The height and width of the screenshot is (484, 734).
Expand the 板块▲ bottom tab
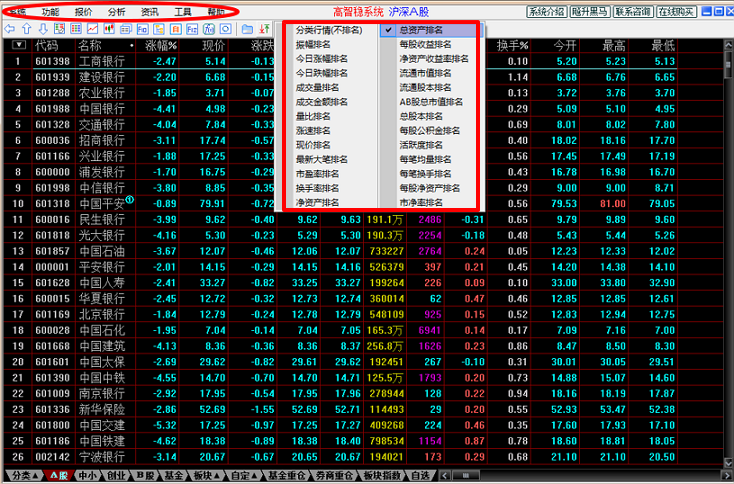point(206,476)
